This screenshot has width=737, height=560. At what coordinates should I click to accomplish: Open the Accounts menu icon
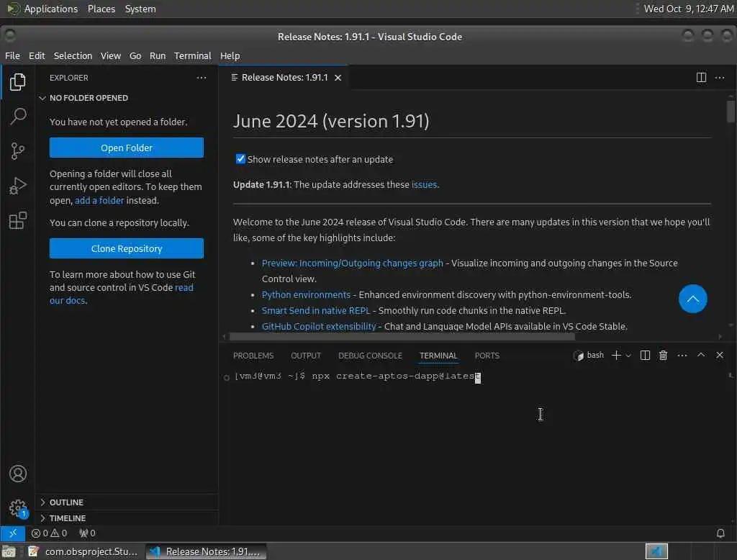pyautogui.click(x=18, y=474)
